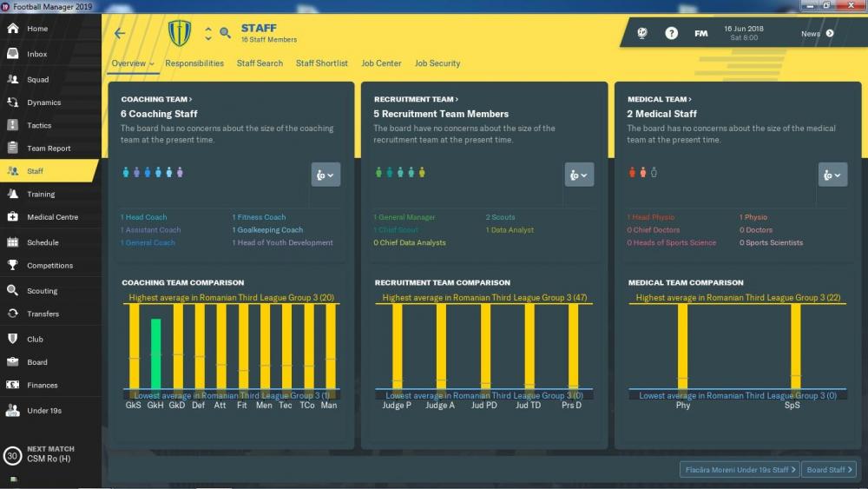868x489 pixels.
Task: Open coaching team staff actions dropdown
Action: 325,175
